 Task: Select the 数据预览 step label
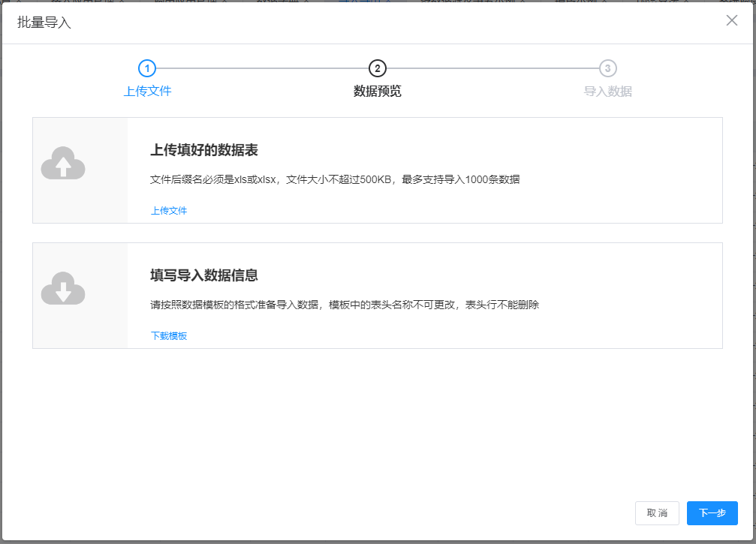[x=378, y=91]
